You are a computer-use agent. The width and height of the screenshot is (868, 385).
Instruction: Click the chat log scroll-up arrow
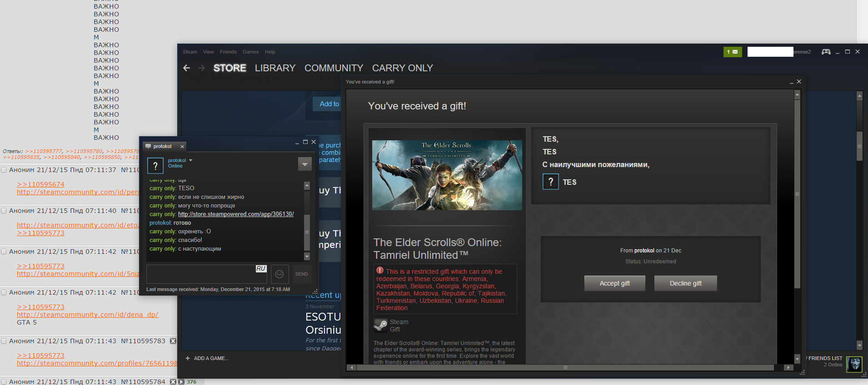pos(307,185)
